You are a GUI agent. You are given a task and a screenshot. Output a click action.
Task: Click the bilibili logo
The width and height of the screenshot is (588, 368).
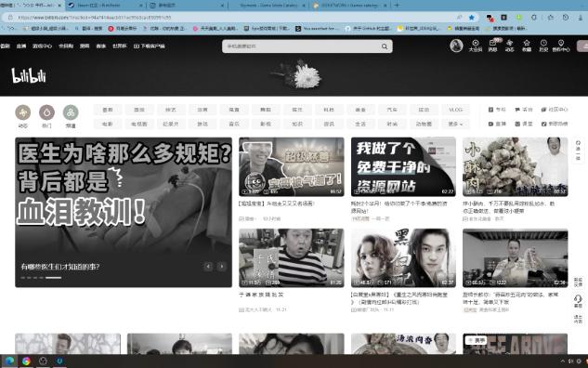coord(29,75)
